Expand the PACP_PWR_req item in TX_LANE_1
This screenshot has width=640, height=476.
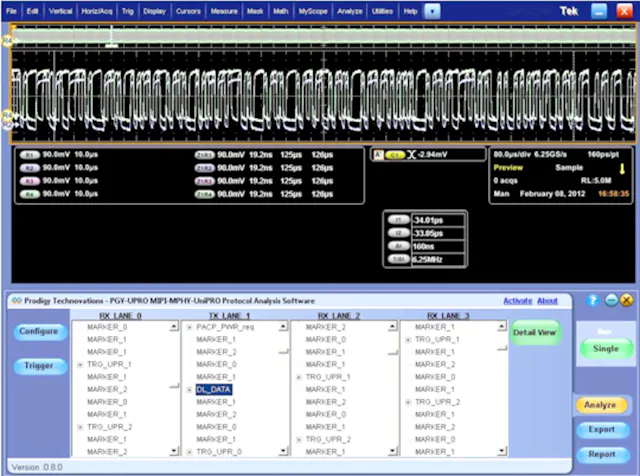188,327
